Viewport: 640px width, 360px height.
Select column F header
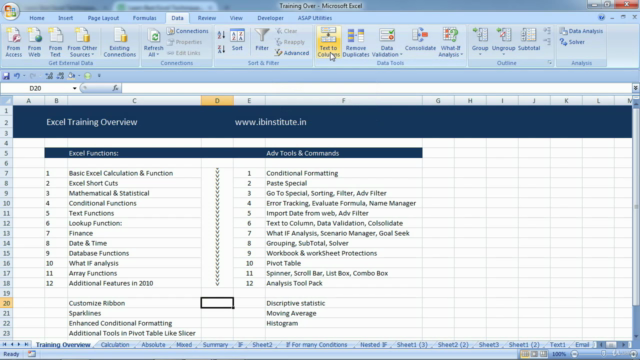[344, 101]
